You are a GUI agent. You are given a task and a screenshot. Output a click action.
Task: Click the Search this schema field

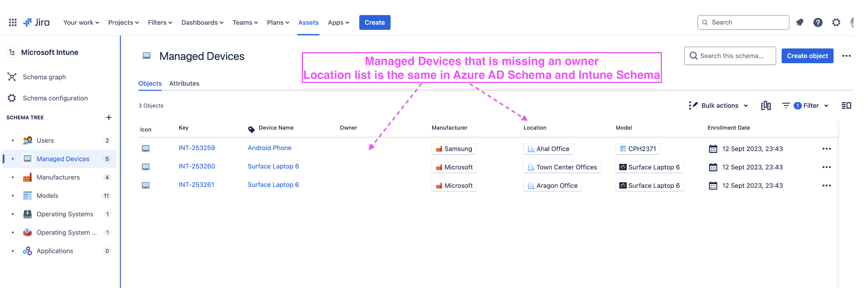coord(730,56)
